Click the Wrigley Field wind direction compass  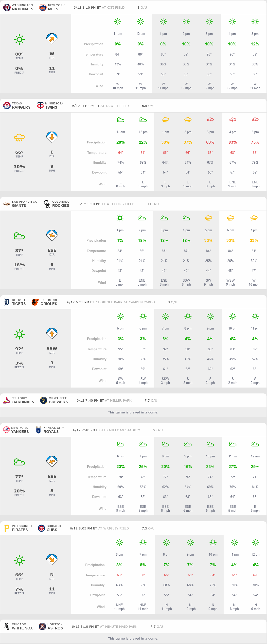pyautogui.click(x=52, y=560)
